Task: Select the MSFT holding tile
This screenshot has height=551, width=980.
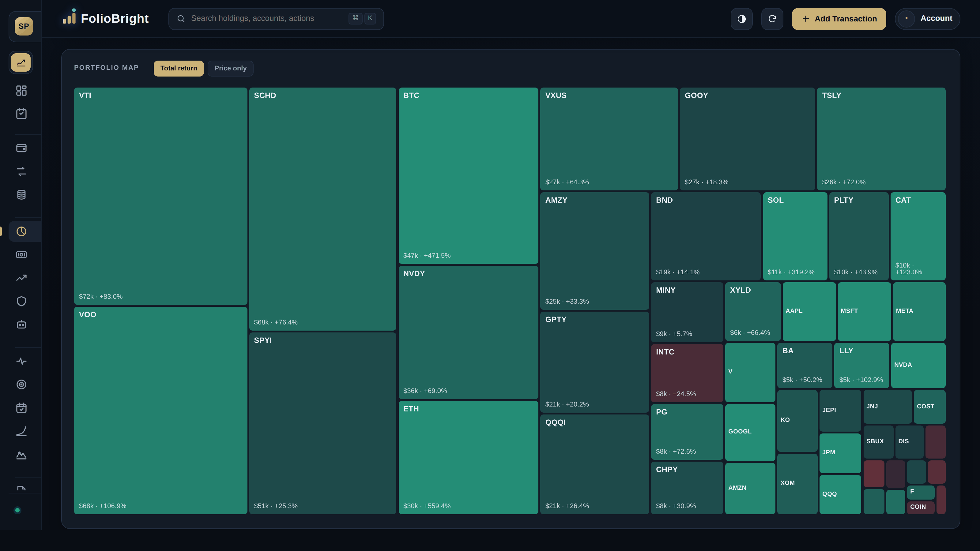Action: tap(864, 311)
